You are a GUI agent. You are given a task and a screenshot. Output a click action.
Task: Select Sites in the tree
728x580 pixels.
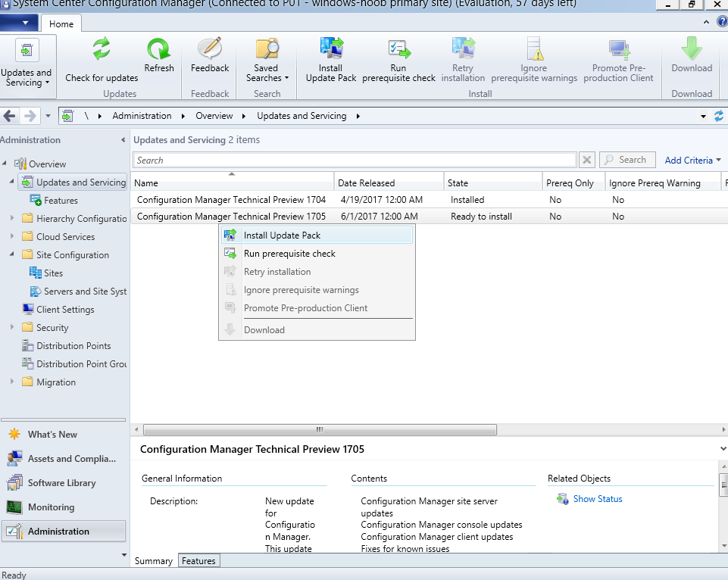(x=53, y=273)
